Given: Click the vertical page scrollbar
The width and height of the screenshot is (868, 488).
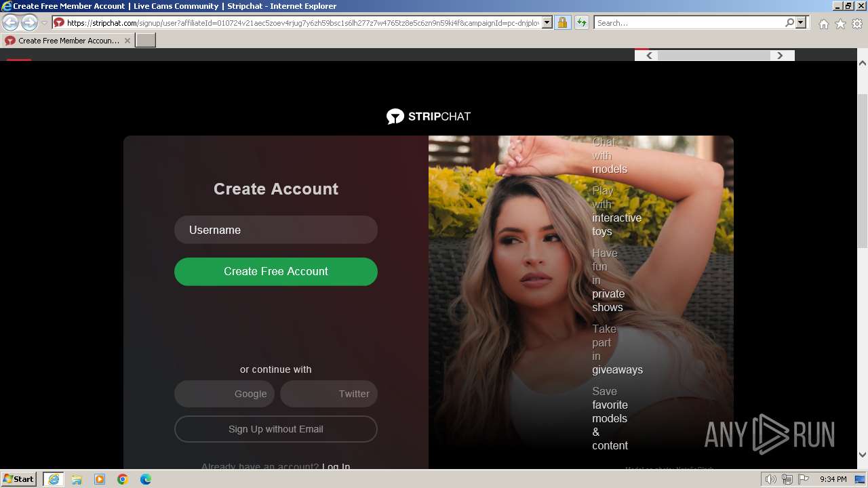Looking at the screenshot, I should (863, 172).
